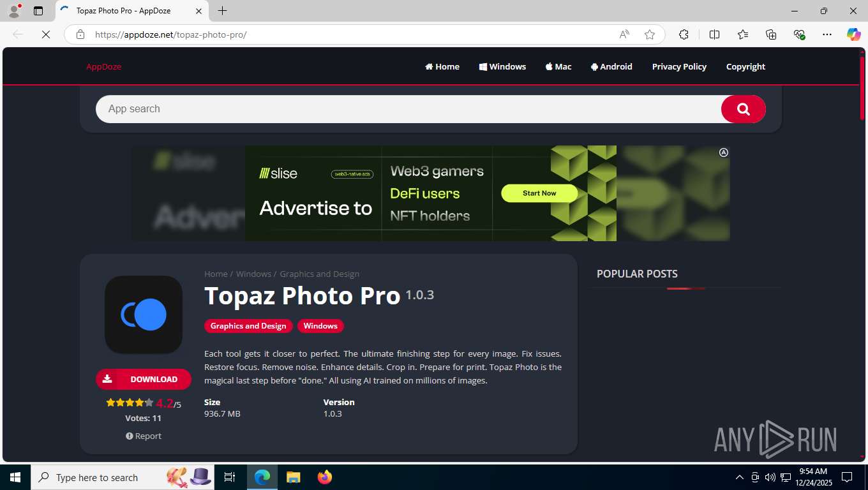Add this page to favorites star
Viewport: 868px width, 490px height.
[x=650, y=34]
